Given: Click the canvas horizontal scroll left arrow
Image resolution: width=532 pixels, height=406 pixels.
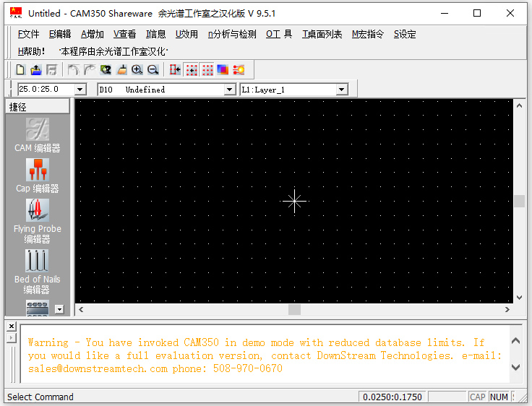Looking at the screenshot, I should click(81, 309).
